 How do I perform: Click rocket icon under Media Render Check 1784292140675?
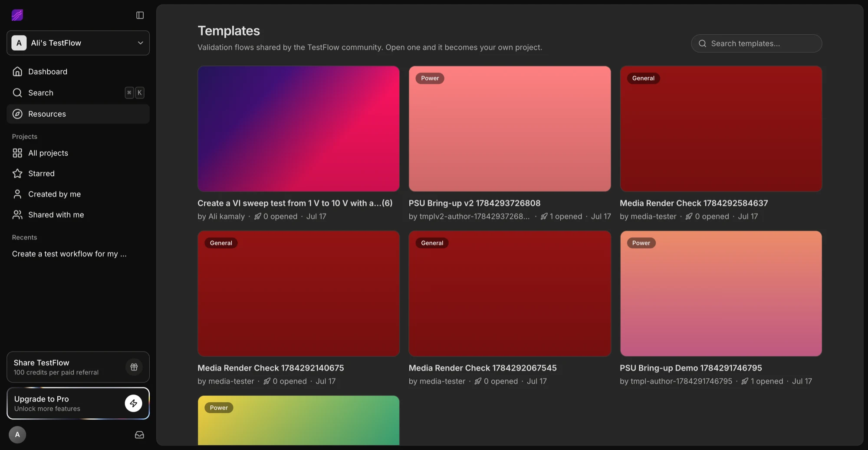(266, 381)
